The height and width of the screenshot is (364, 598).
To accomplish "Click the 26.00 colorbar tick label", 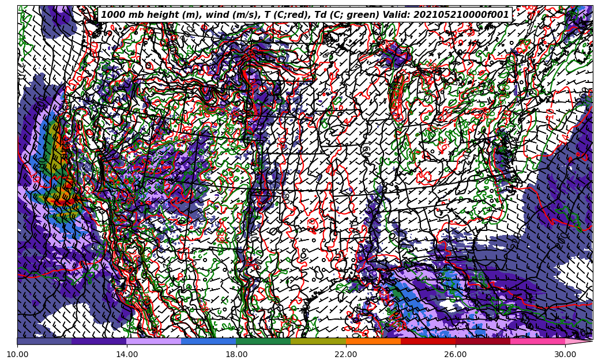I will point(456,354).
